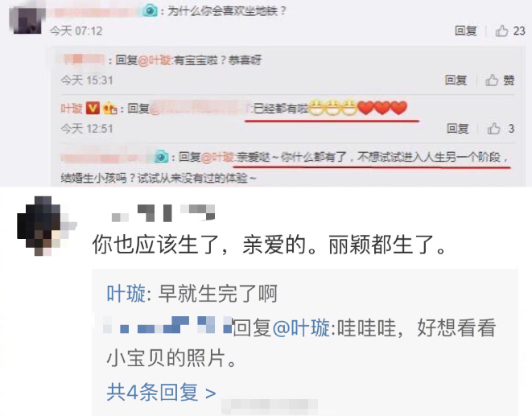Click the camera badge after top commenter's name
This screenshot has width=532, height=416.
point(150,10)
